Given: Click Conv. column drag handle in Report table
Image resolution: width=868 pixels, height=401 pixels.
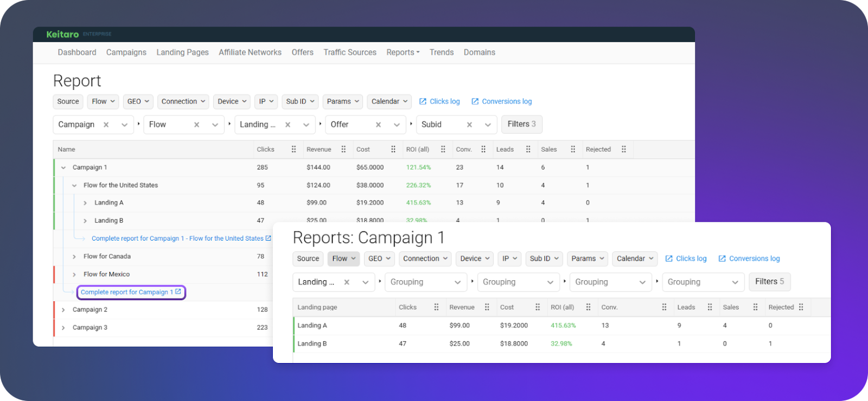Looking at the screenshot, I should pos(483,150).
